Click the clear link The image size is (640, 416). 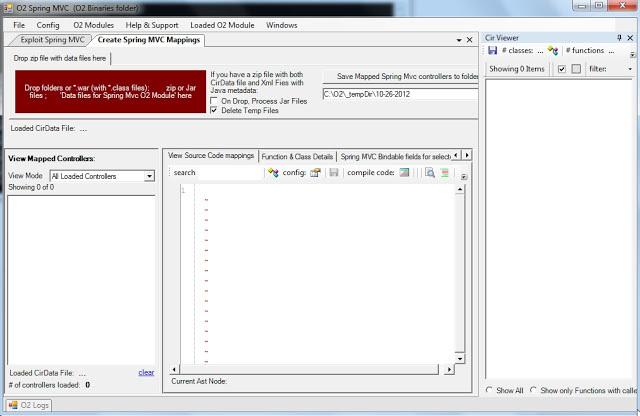[146, 372]
